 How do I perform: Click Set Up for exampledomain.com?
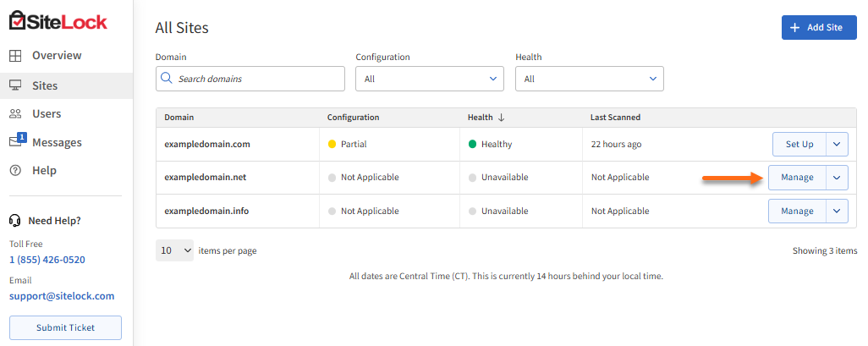[x=799, y=144]
